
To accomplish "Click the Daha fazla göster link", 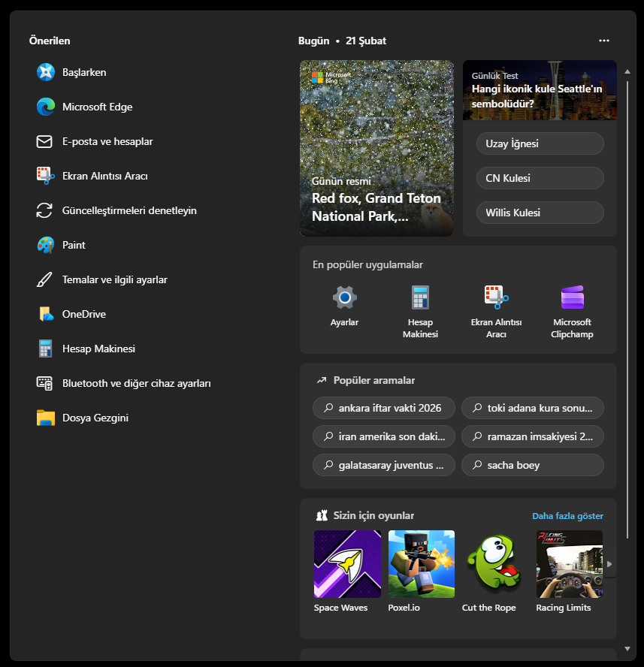I will 568,516.
